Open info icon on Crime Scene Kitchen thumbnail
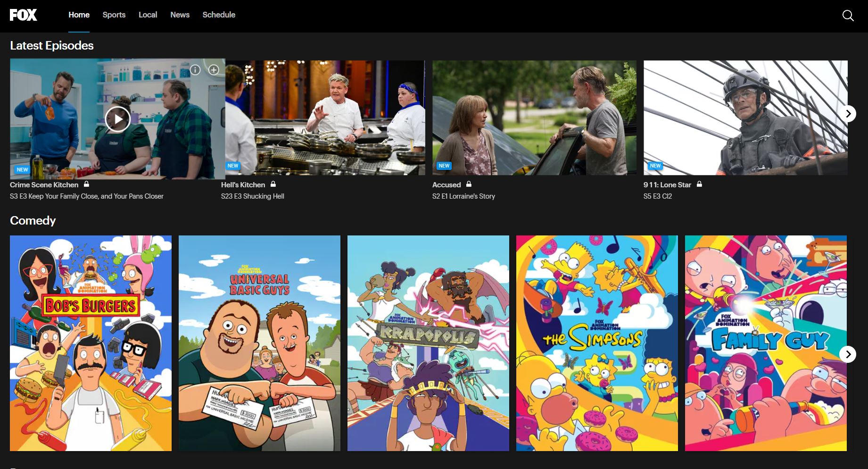Image resolution: width=868 pixels, height=469 pixels. [195, 70]
